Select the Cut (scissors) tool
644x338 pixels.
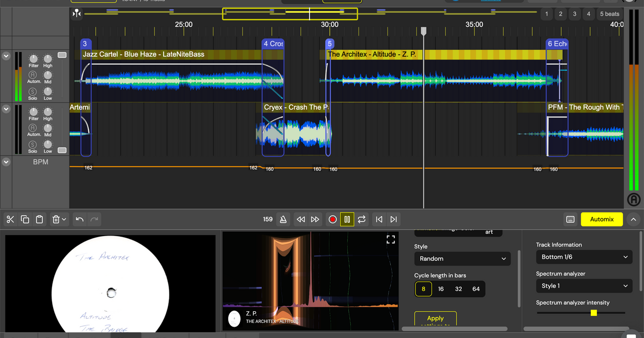tap(10, 219)
